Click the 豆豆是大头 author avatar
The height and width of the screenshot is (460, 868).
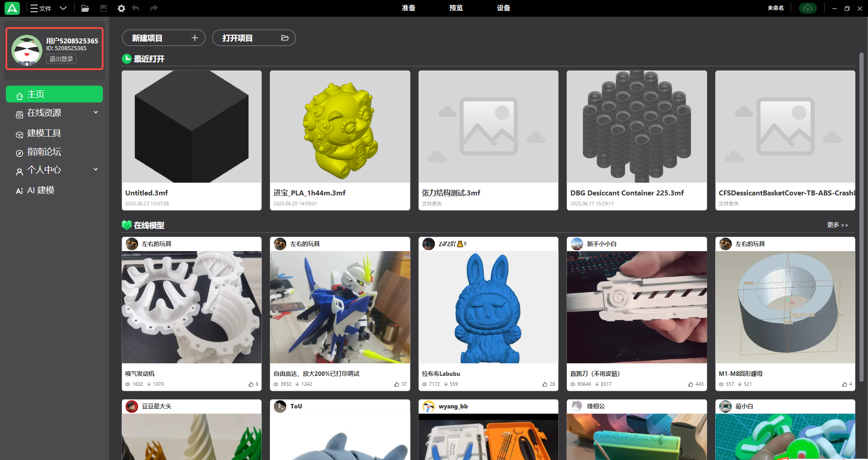[x=132, y=406]
